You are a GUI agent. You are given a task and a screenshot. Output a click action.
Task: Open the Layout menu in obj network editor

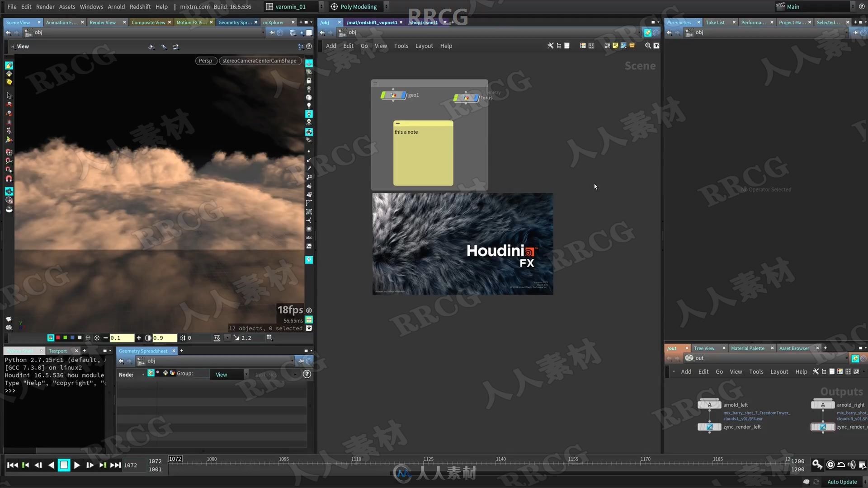[424, 46]
